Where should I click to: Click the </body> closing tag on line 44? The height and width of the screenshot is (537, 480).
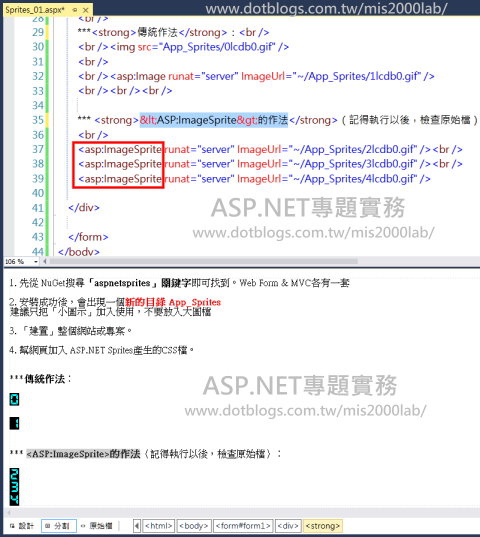[79, 252]
